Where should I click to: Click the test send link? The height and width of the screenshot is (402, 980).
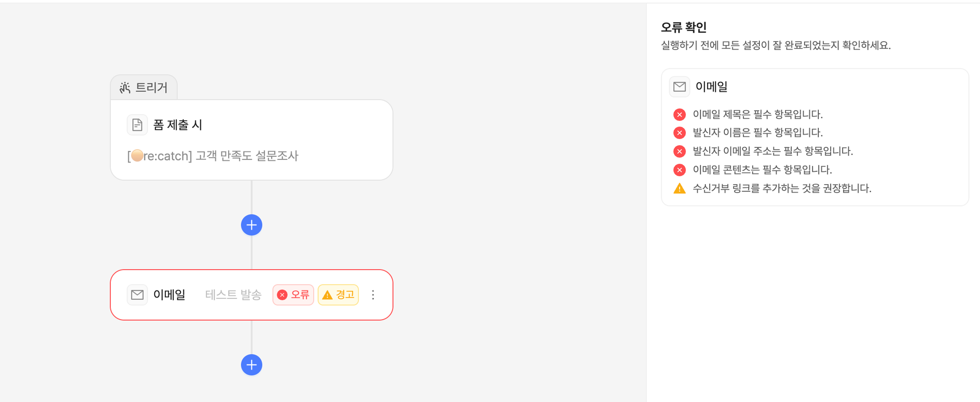(x=233, y=295)
